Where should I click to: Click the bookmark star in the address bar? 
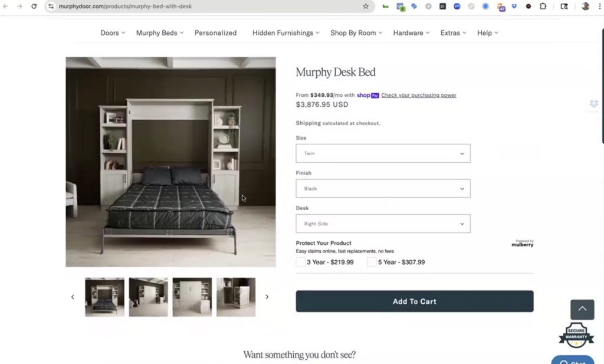click(x=366, y=6)
